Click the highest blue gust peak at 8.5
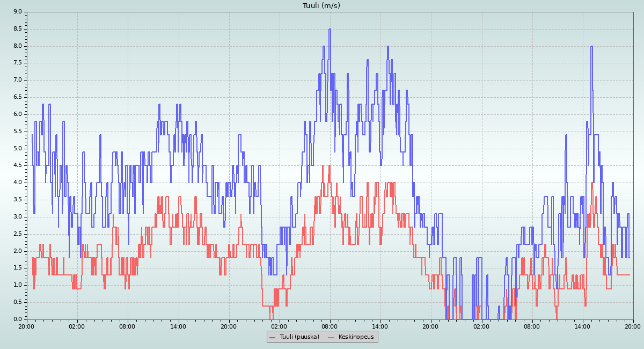 (330, 29)
